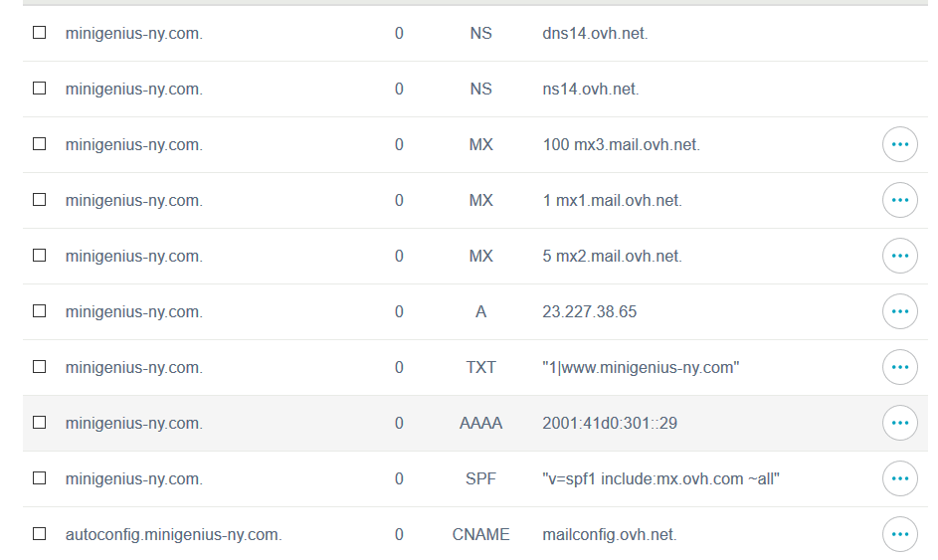Select the checkbox for the AAAA record
Viewport: 938px width, 560px height.
point(40,423)
